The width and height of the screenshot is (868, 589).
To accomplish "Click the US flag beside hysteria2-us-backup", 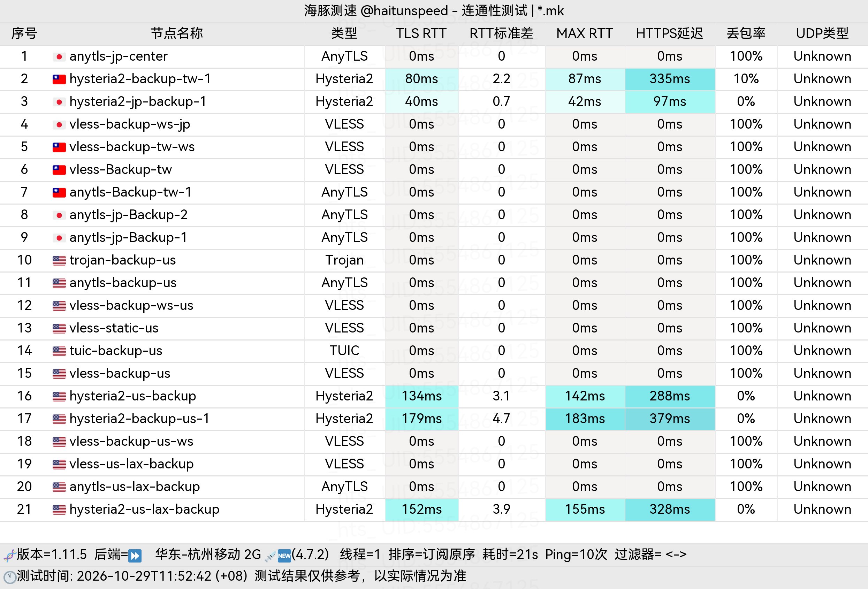I will (x=59, y=396).
